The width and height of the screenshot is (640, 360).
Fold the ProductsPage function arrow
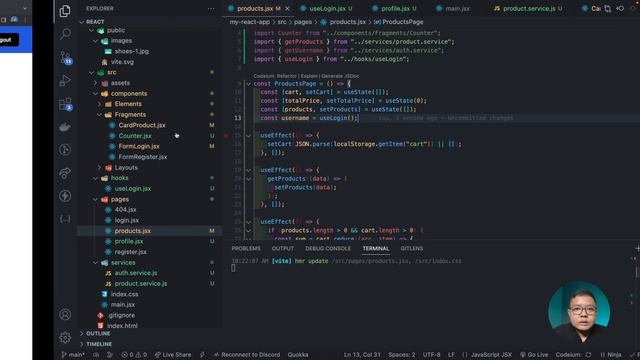coord(248,84)
